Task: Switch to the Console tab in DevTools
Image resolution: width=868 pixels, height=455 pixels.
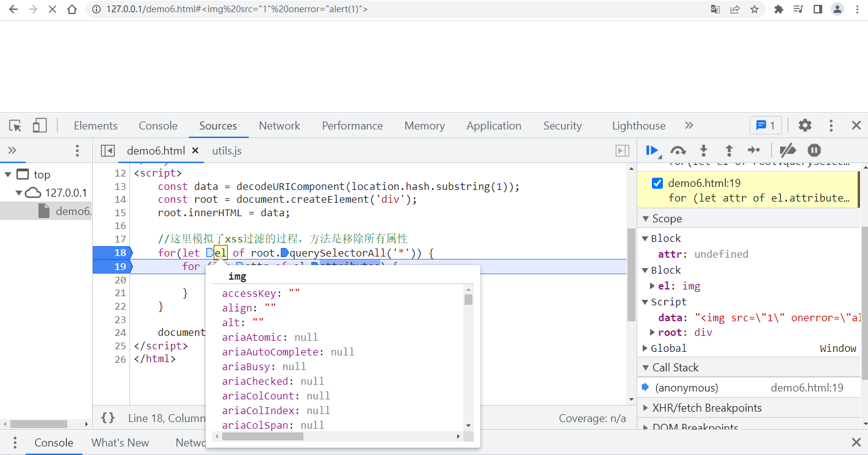Action: pos(158,126)
